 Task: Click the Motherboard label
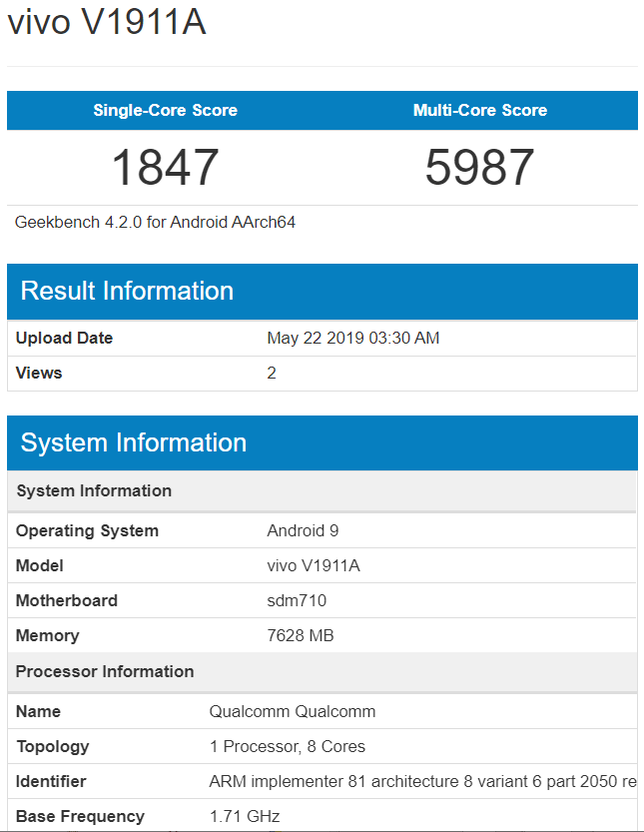(66, 600)
